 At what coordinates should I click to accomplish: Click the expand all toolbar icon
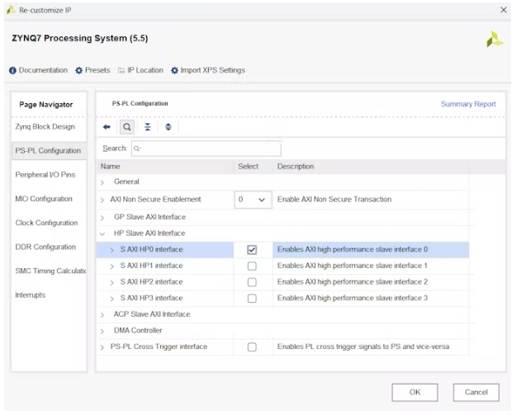[168, 127]
